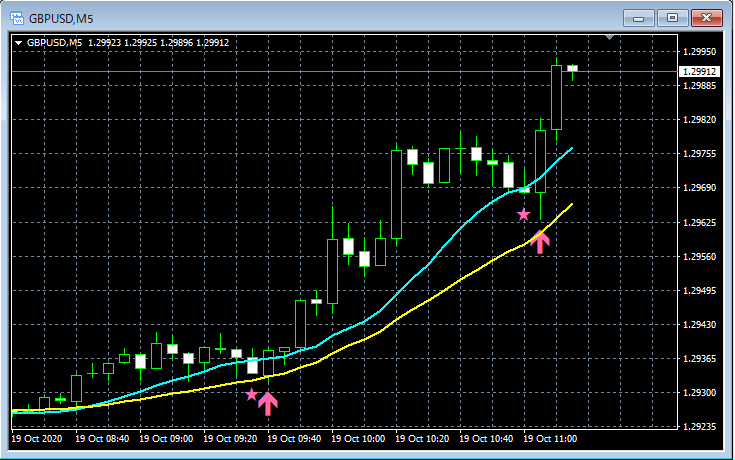Click the GBPUSD,M5 window title text
Screen dimensions: 735x460
61,19
